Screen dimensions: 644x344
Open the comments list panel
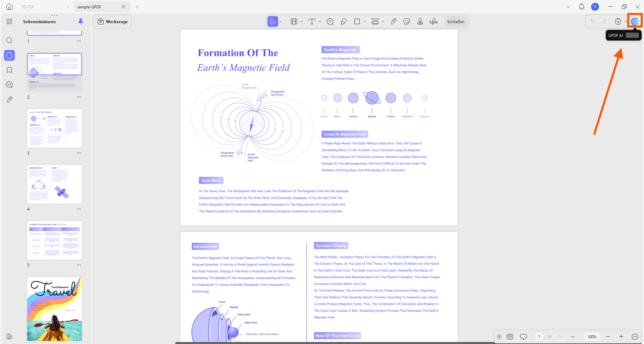[x=9, y=84]
